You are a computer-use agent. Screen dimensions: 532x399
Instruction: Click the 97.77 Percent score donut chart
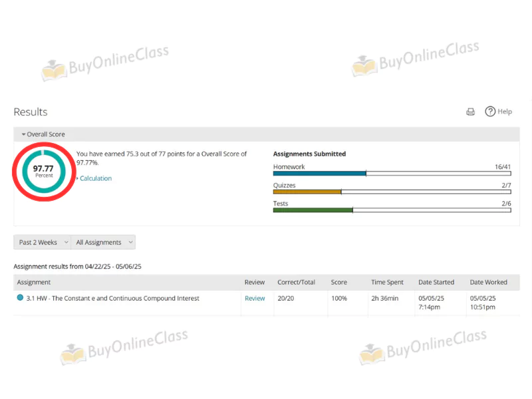pos(44,171)
